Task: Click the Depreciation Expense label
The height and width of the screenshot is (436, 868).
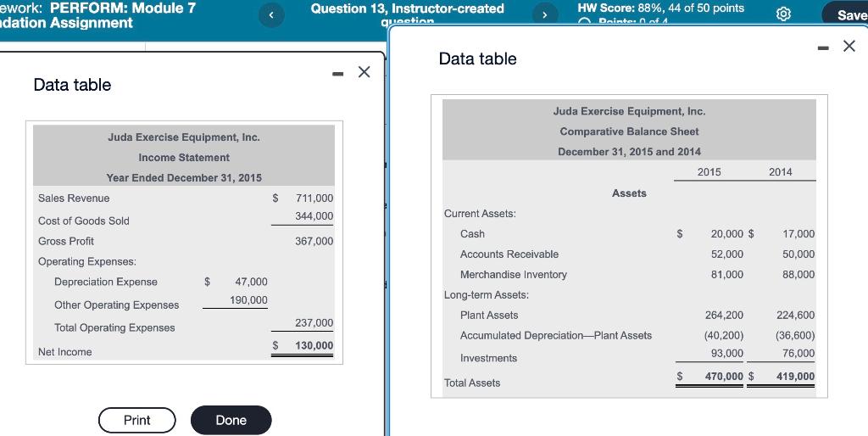Action: pyautogui.click(x=106, y=282)
